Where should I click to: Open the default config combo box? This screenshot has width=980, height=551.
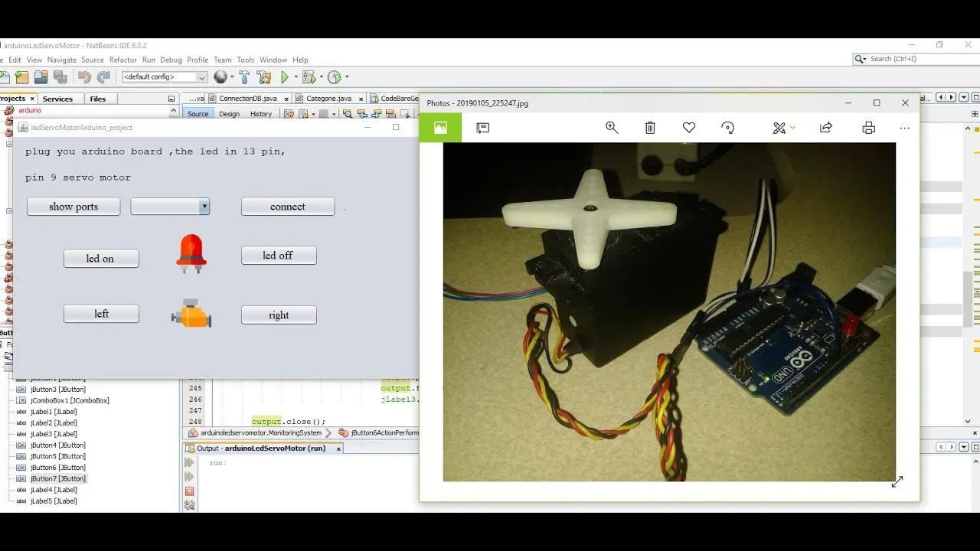[x=165, y=77]
